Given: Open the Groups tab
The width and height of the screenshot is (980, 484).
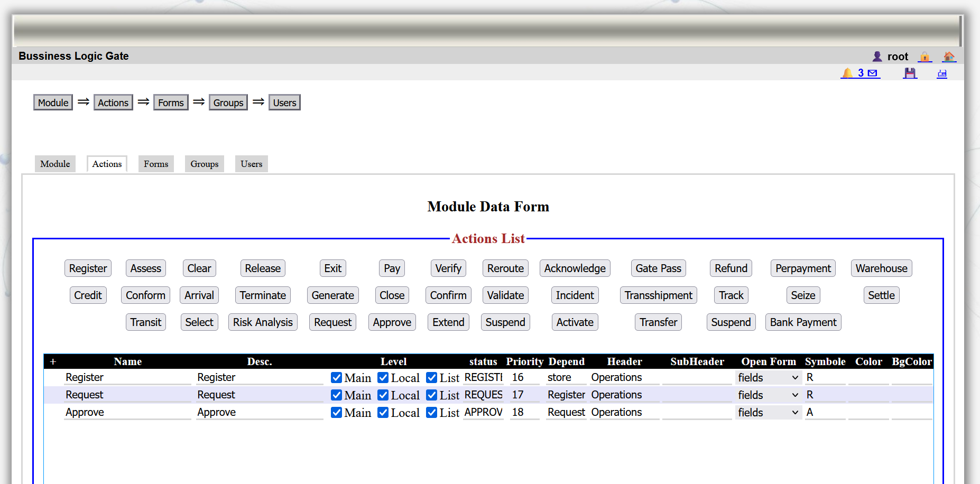Looking at the screenshot, I should pos(205,164).
